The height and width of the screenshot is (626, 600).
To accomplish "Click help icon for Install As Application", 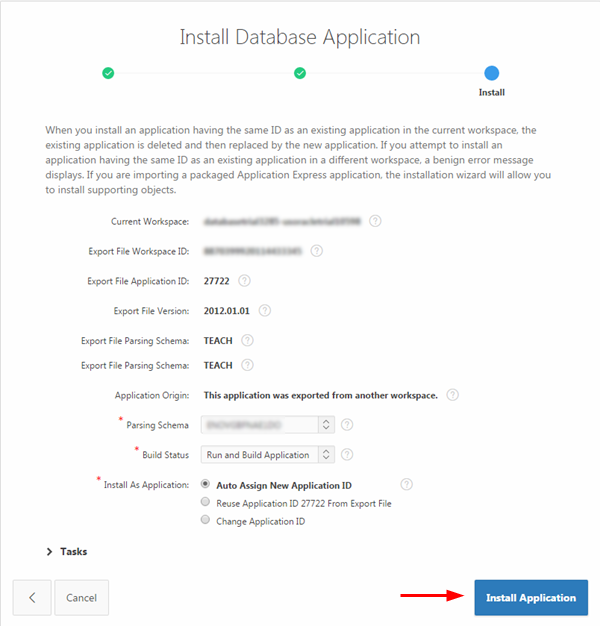I will pyautogui.click(x=406, y=484).
